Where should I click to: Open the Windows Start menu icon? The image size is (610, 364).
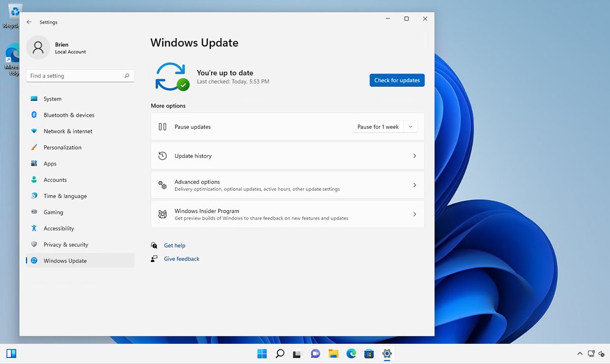click(x=262, y=353)
